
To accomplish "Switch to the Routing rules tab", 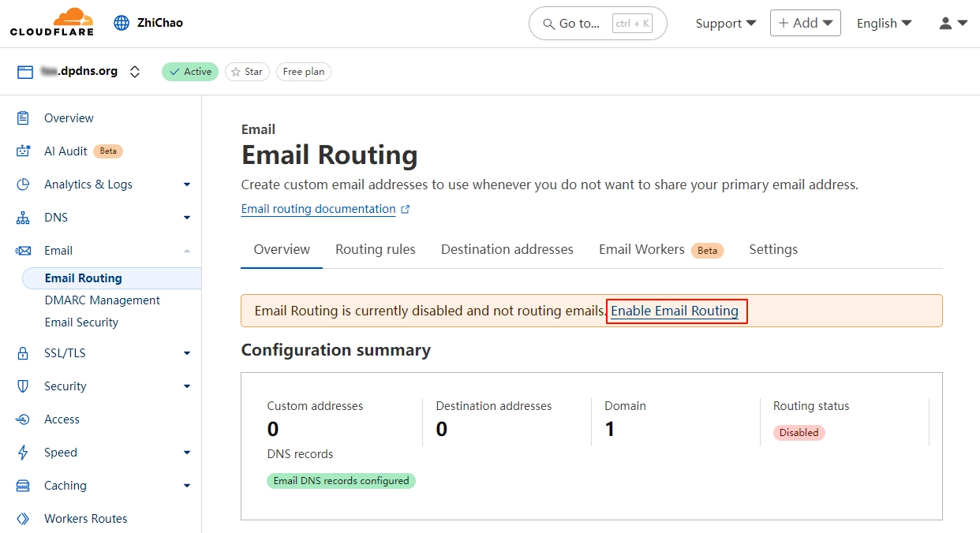I will click(375, 249).
